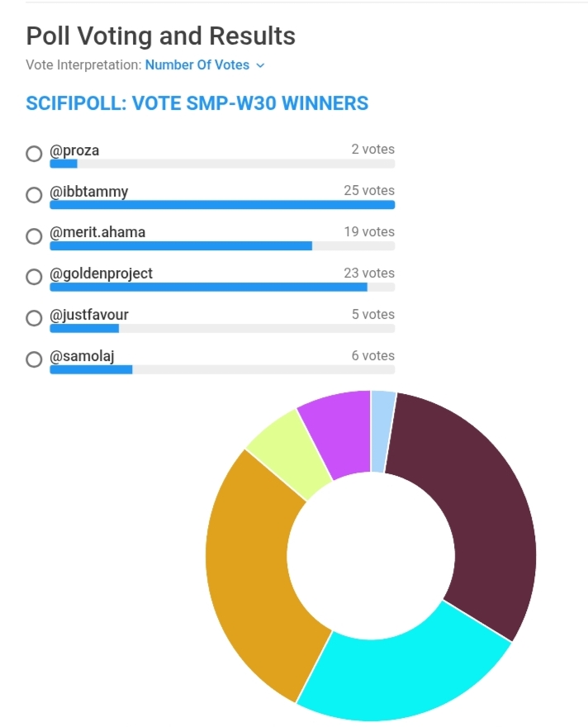Select the @ibbtammy radio button
588x727 pixels.
34,195
